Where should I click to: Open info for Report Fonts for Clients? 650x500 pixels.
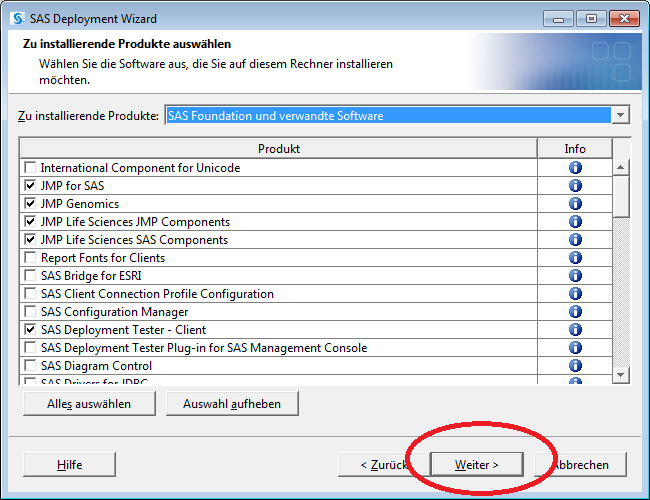coord(575,257)
